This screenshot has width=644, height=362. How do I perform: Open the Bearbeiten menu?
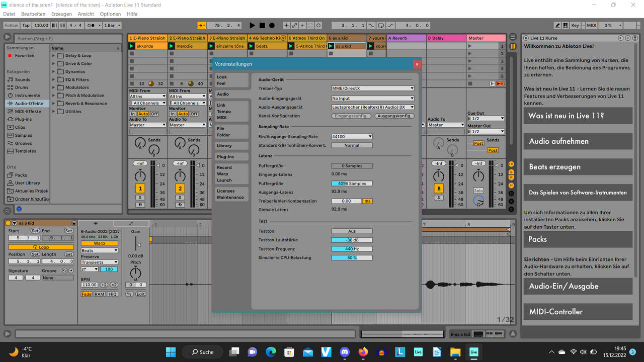click(x=33, y=14)
